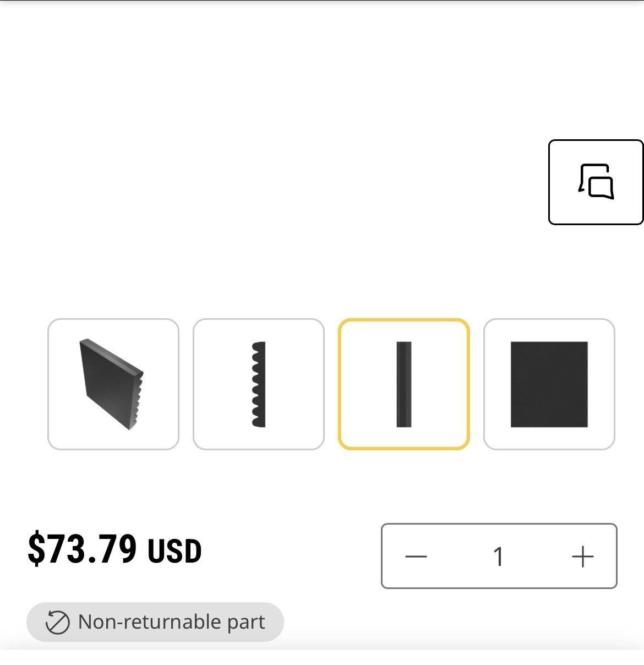Click the black square inside fourth thumbnail
Image resolution: width=644 pixels, height=665 pixels.
549,384
